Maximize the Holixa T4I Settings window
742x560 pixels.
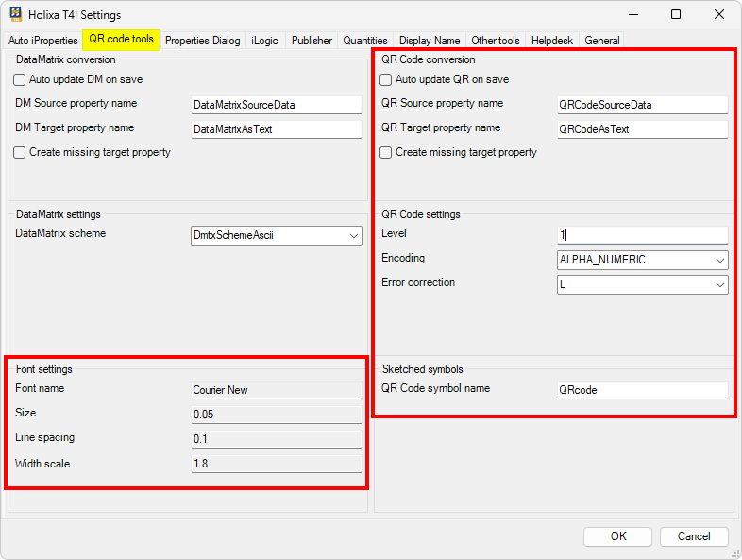[x=676, y=15]
